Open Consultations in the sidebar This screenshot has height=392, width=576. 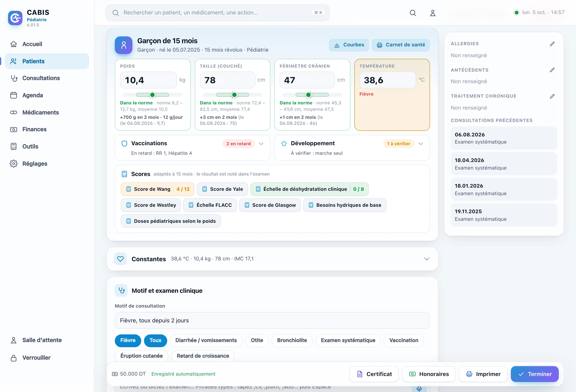(x=47, y=78)
